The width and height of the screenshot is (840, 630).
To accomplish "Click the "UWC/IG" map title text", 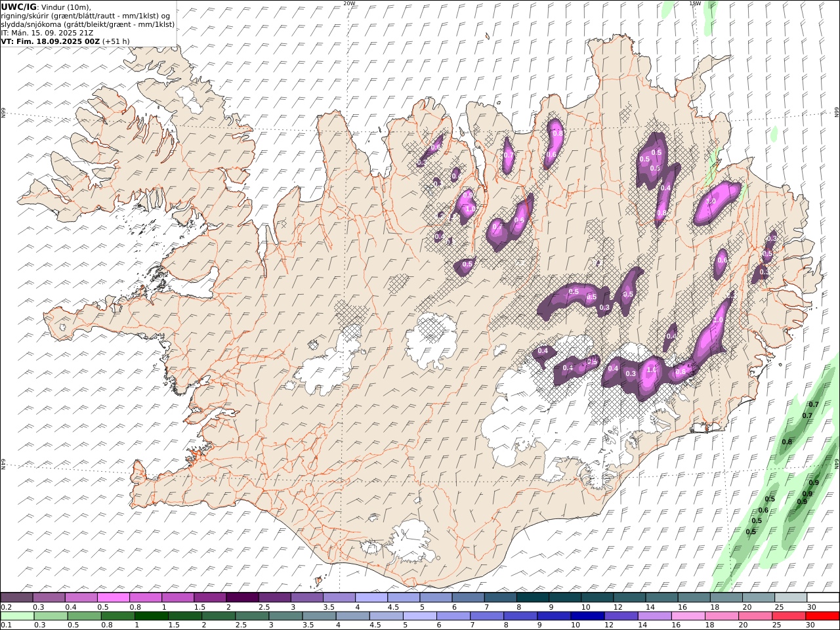I will pyautogui.click(x=18, y=7).
